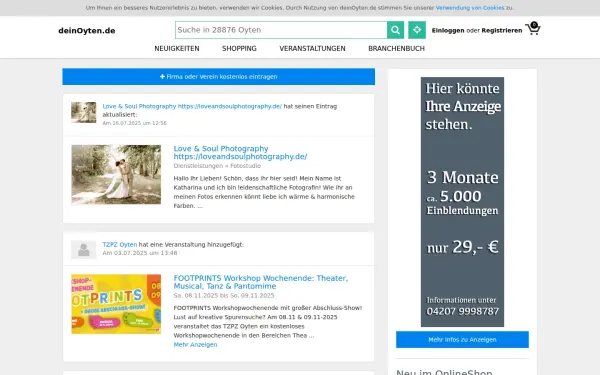Open the Love & Soul Photography entry title
Screen dimensions: 600x375
pos(240,152)
